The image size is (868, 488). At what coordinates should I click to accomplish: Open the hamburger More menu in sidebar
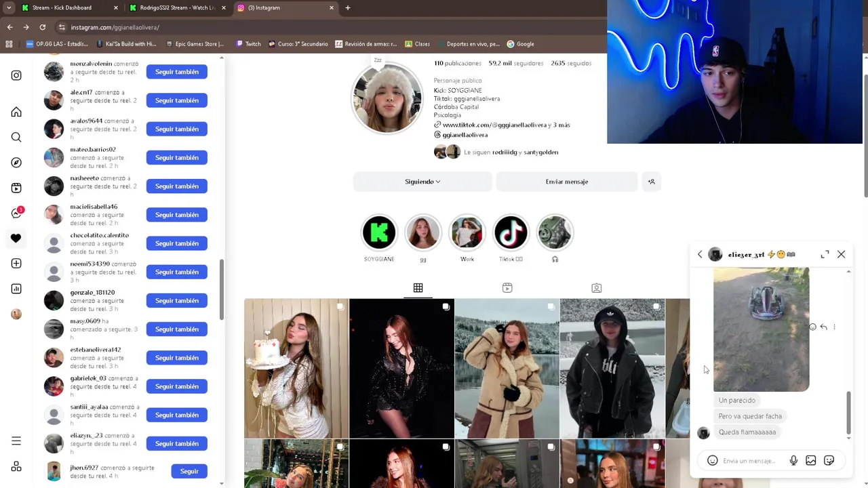pos(16,441)
